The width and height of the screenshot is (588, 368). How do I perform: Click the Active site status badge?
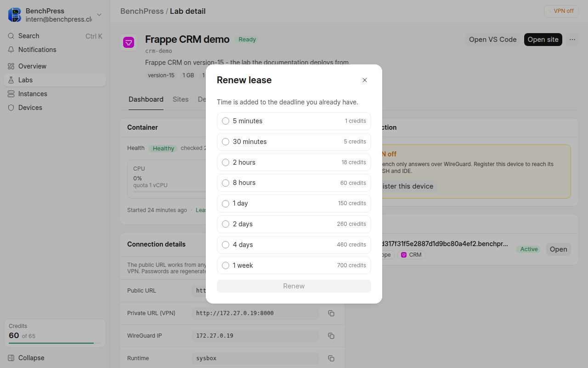tap(529, 249)
